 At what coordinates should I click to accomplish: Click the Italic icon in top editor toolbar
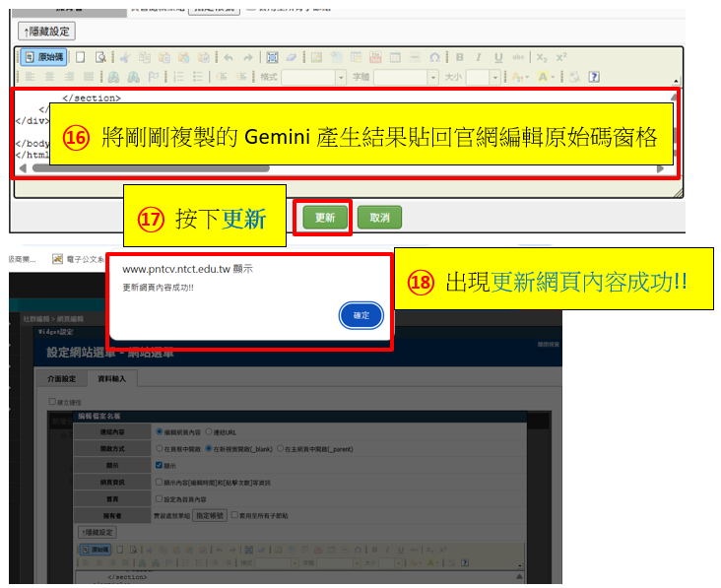tap(479, 57)
